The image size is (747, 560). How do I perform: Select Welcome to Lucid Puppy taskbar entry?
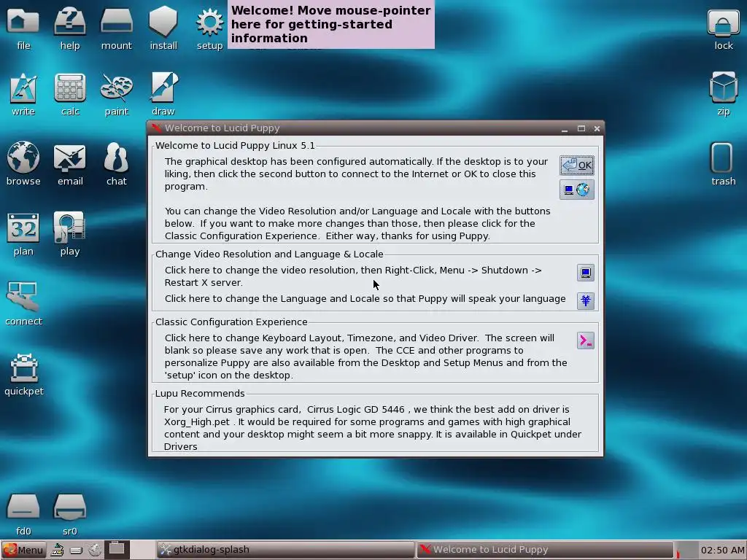pyautogui.click(x=545, y=550)
